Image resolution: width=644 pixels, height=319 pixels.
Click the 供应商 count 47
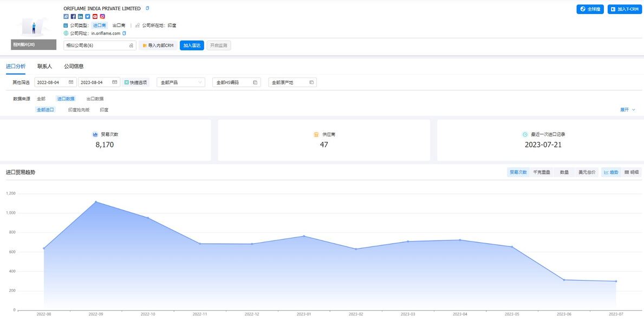(x=324, y=145)
